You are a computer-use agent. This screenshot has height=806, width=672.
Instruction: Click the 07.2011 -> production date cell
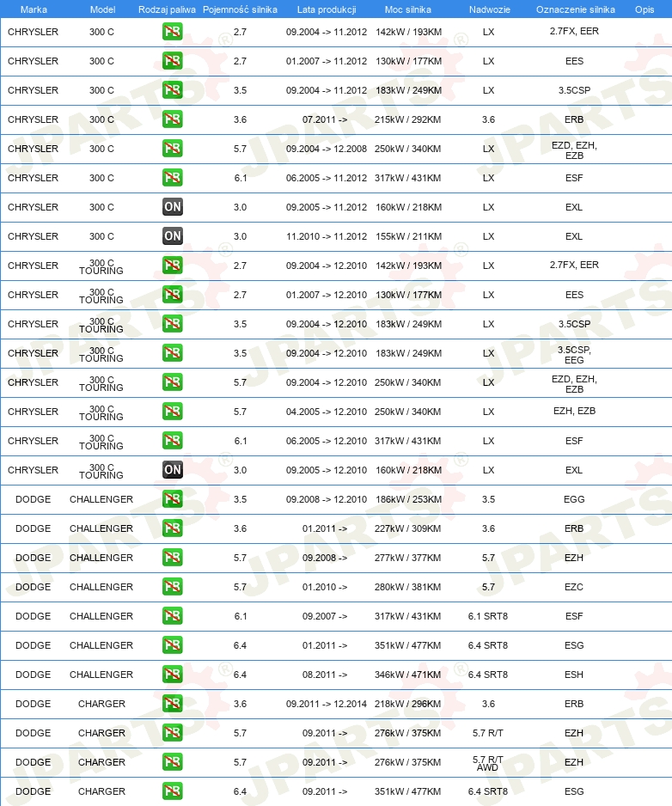coord(325,119)
